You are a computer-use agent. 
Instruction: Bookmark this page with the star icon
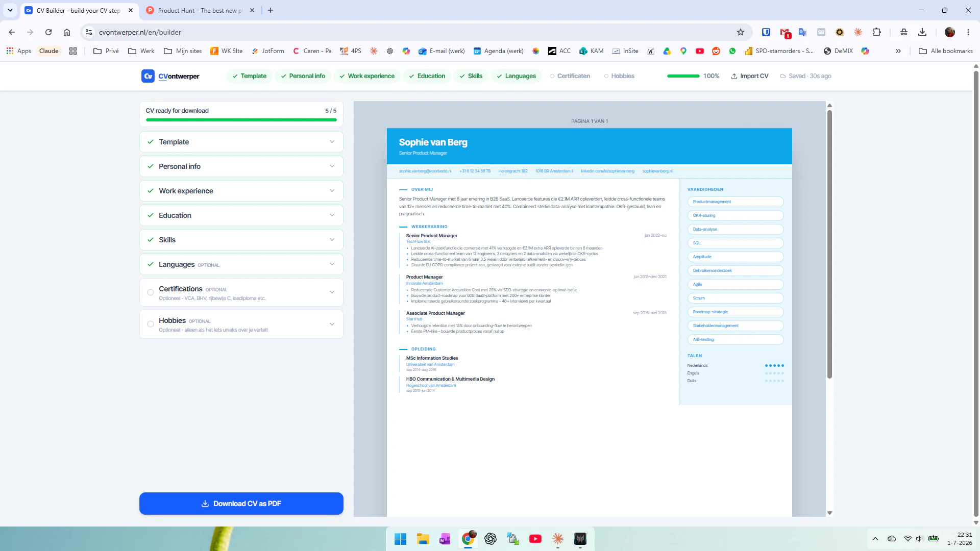click(741, 32)
